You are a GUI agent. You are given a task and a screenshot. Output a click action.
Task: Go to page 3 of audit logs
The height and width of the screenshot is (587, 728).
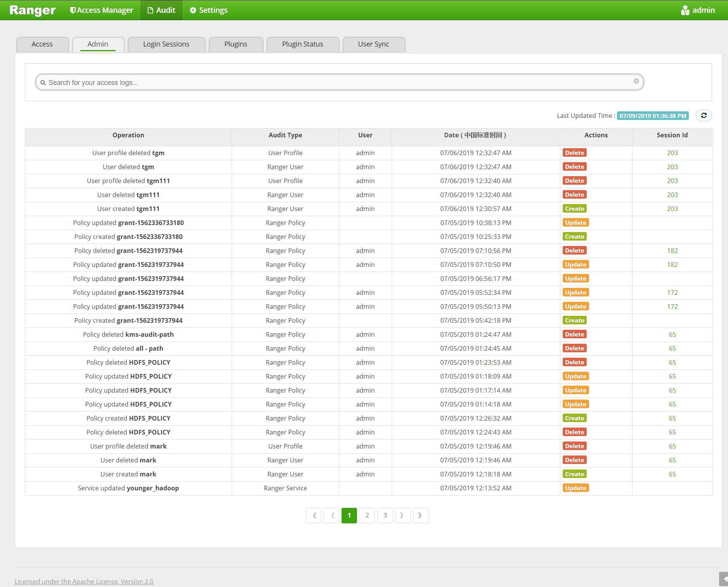(385, 516)
